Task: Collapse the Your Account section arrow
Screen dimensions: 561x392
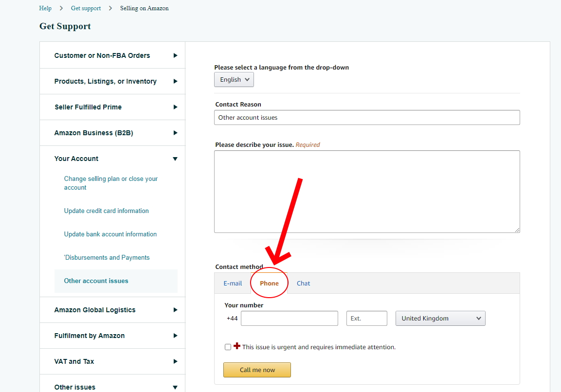Action: coord(175,159)
